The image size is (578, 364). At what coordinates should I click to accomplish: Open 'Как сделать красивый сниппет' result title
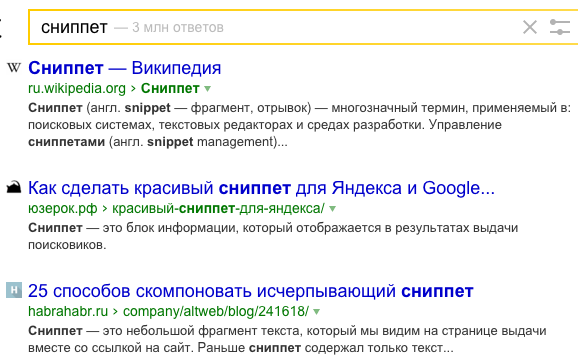coord(261,188)
